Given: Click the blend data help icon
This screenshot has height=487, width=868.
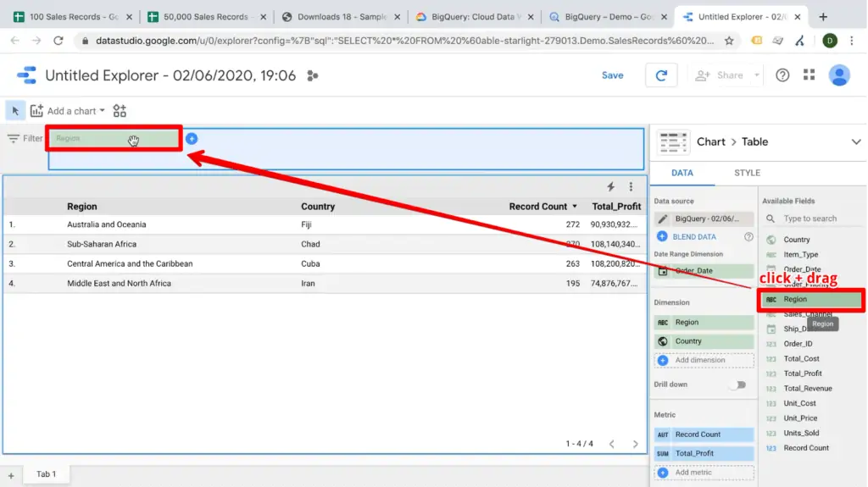Looking at the screenshot, I should [748, 237].
